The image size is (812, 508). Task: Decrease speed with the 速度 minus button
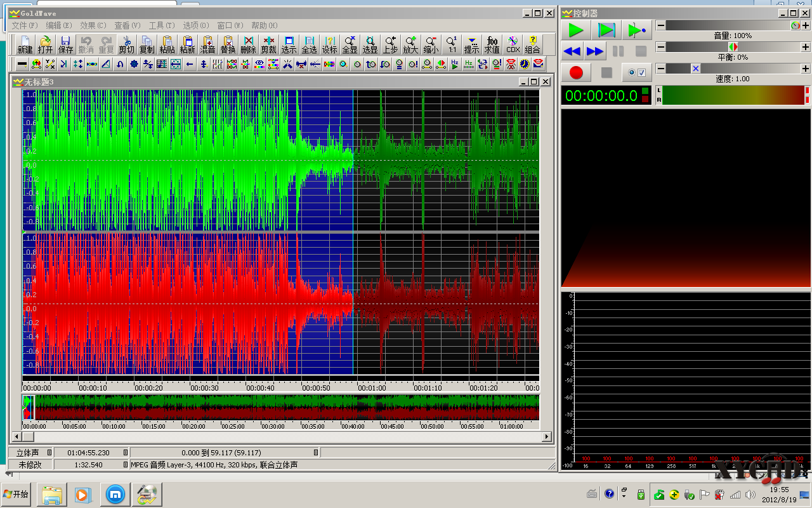660,69
